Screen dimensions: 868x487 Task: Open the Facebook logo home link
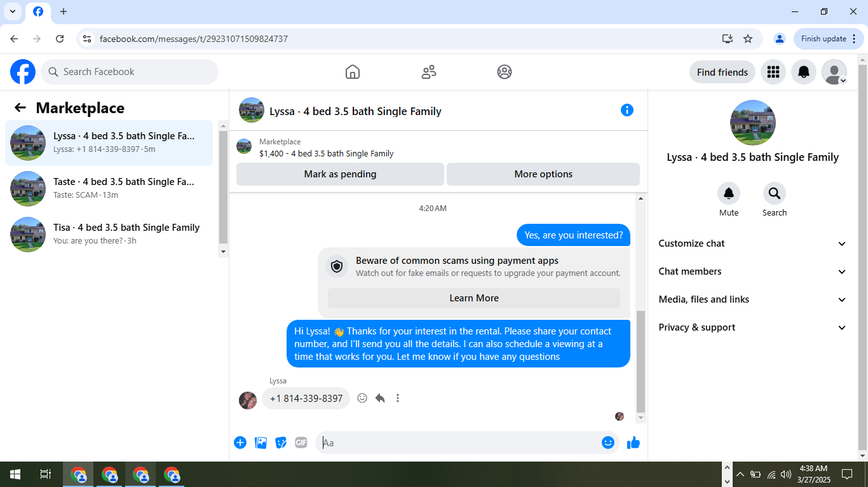(23, 72)
